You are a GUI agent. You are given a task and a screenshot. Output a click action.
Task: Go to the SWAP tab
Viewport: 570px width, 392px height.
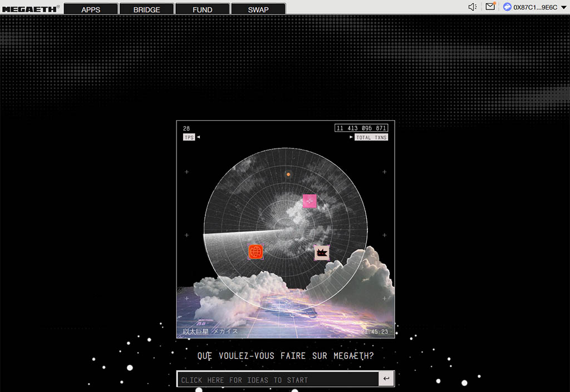tap(258, 9)
